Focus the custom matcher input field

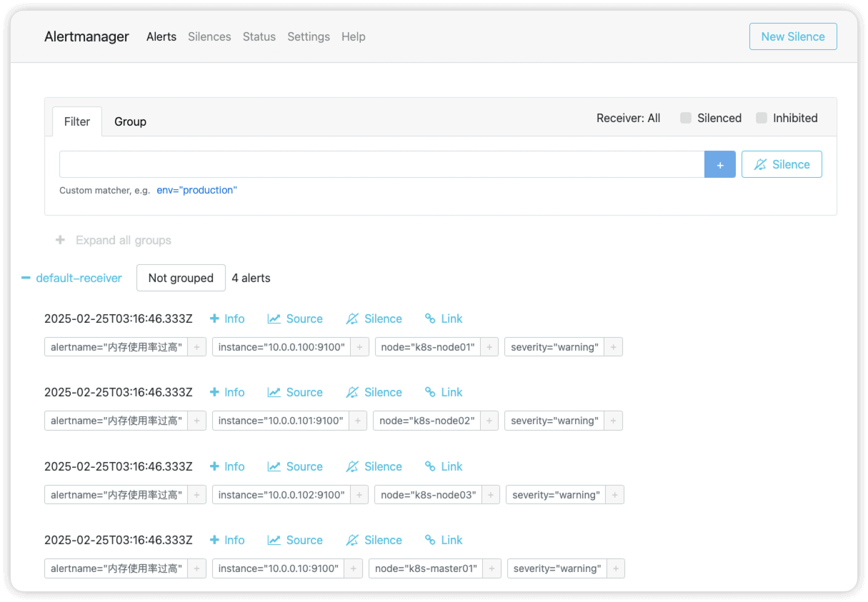click(381, 164)
